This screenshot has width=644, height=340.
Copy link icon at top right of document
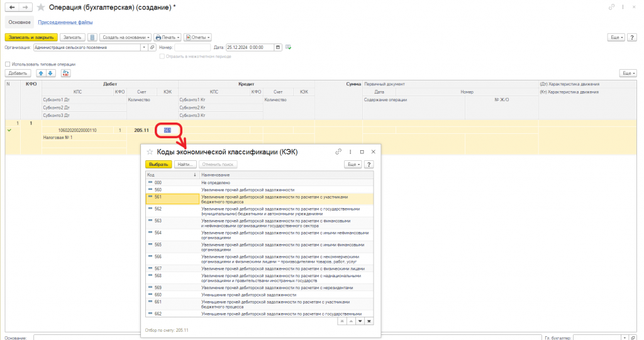[x=611, y=7]
